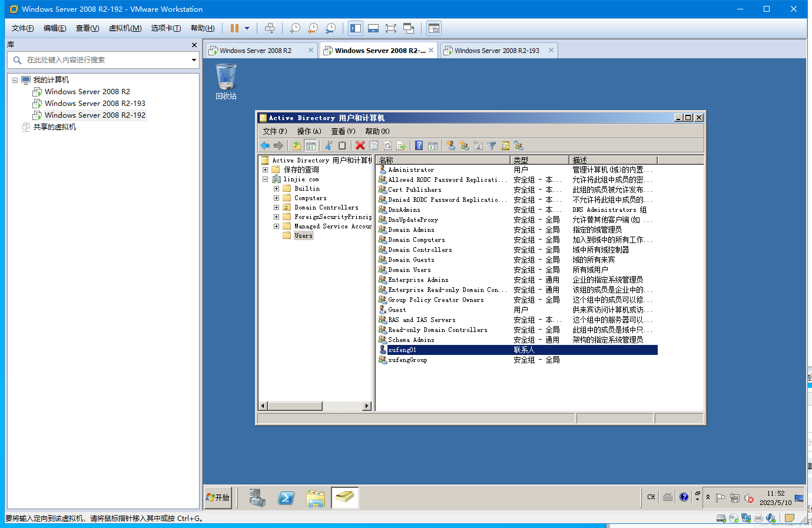Open VMware 虚拟机(M) menu

tap(125, 28)
